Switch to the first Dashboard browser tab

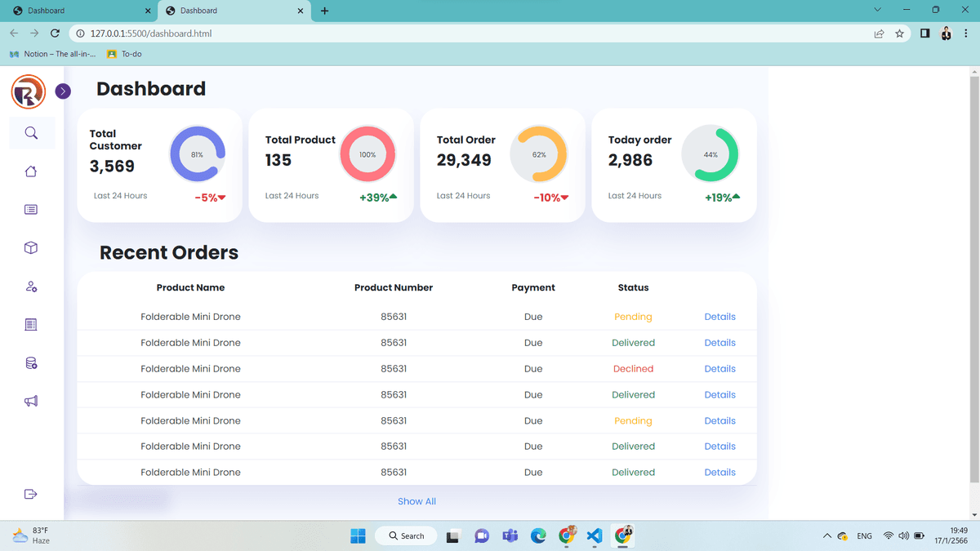pyautogui.click(x=80, y=11)
